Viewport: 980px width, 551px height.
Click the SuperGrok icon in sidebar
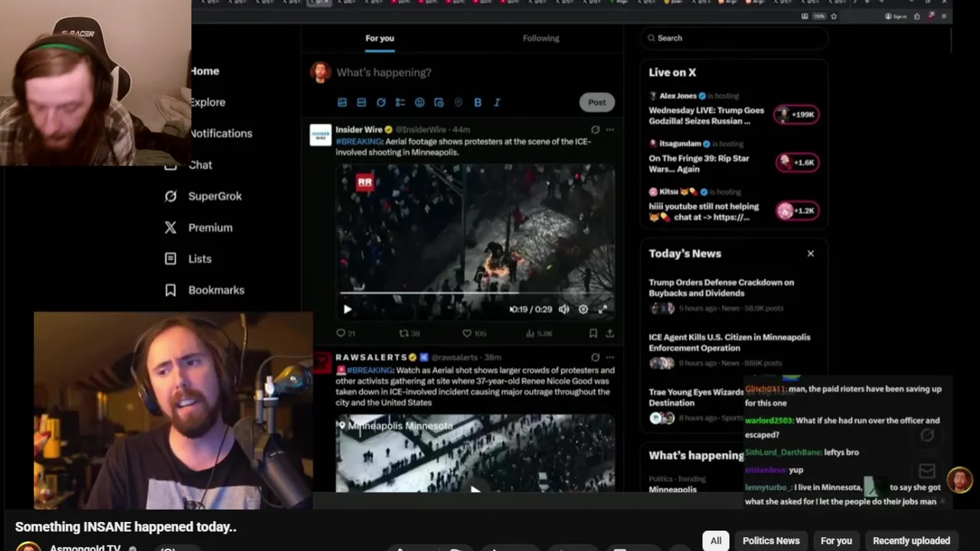[171, 196]
